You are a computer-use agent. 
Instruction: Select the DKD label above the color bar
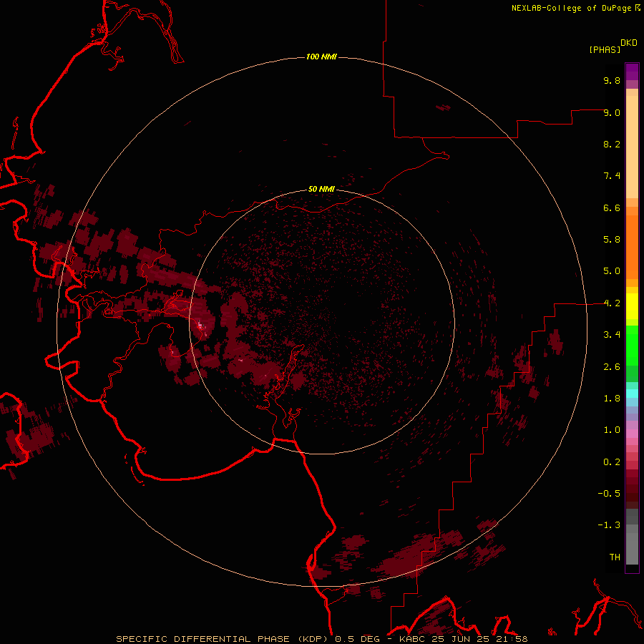pyautogui.click(x=629, y=42)
